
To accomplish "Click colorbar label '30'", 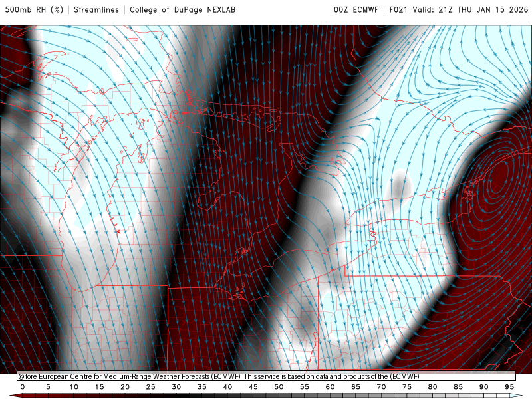I will coord(176,387).
